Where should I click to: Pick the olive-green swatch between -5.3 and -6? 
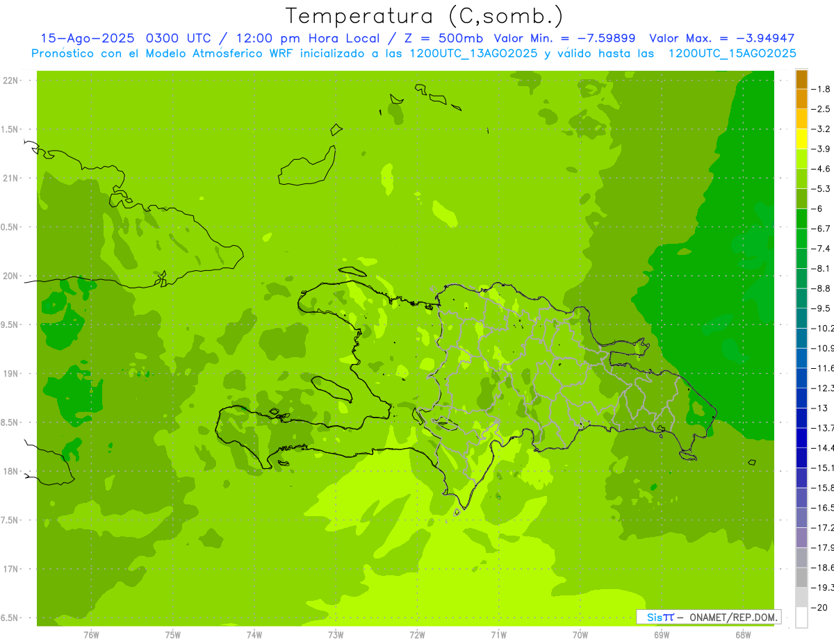pyautogui.click(x=801, y=199)
